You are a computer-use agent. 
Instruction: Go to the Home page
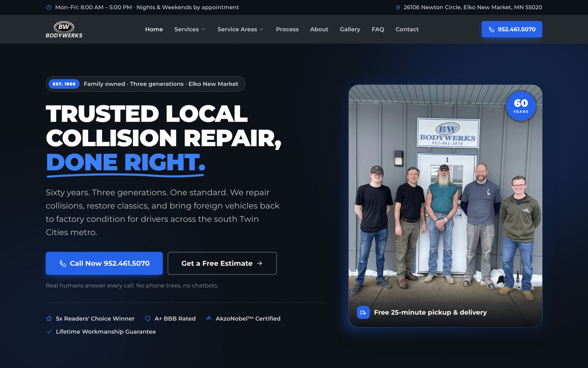[154, 29]
